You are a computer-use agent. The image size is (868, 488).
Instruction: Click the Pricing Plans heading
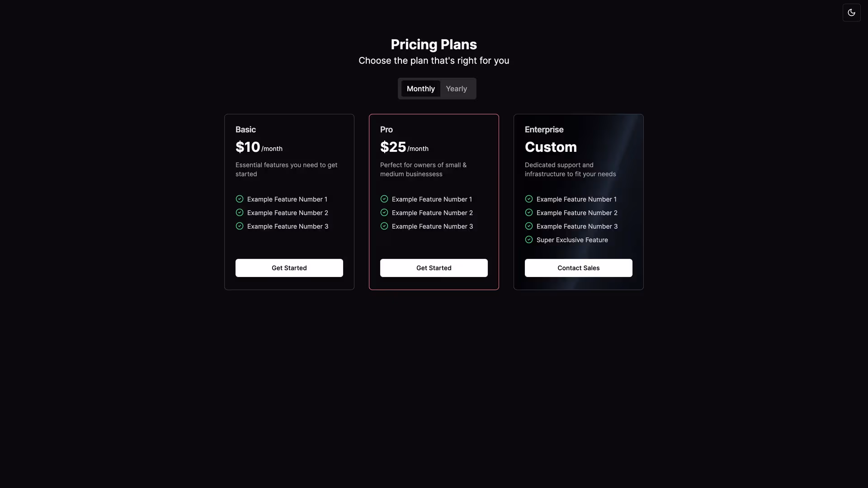434,44
